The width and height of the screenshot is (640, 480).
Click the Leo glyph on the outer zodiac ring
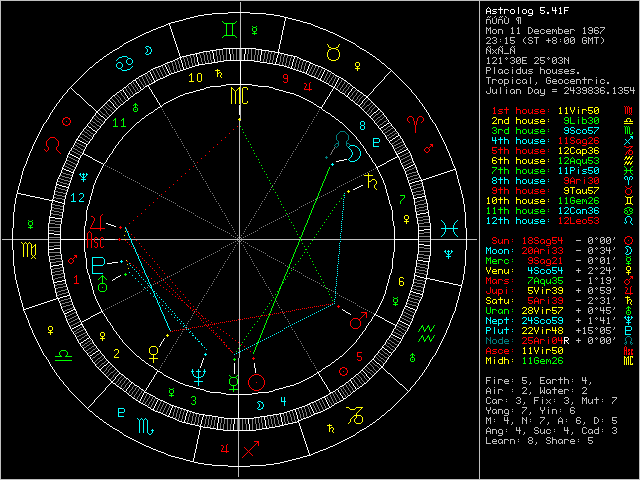click(x=53, y=145)
